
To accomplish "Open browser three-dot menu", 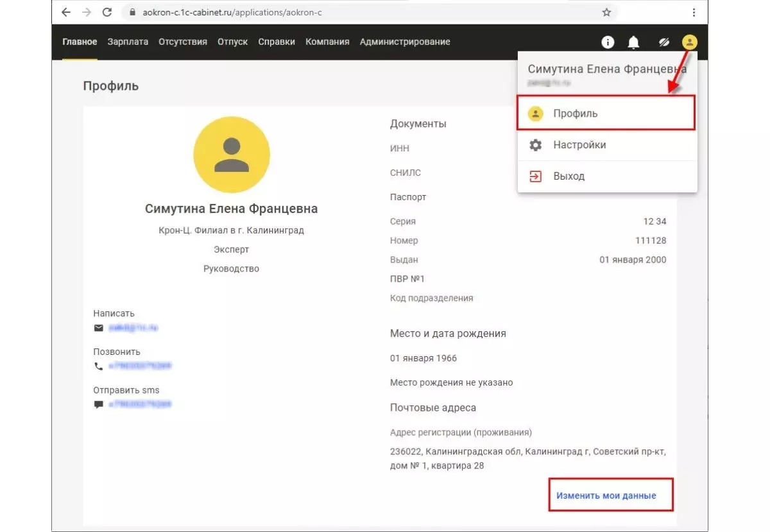I will (x=694, y=12).
